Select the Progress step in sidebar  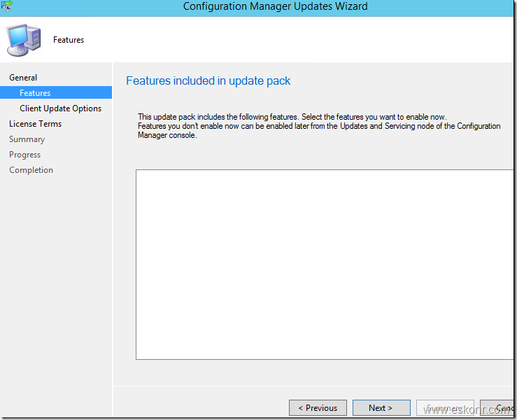click(24, 155)
